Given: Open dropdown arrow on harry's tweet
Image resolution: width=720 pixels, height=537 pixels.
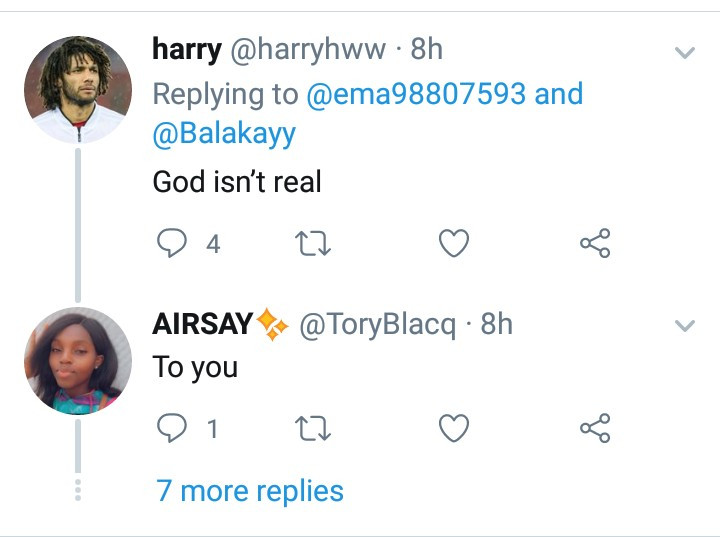Looking at the screenshot, I should (685, 52).
